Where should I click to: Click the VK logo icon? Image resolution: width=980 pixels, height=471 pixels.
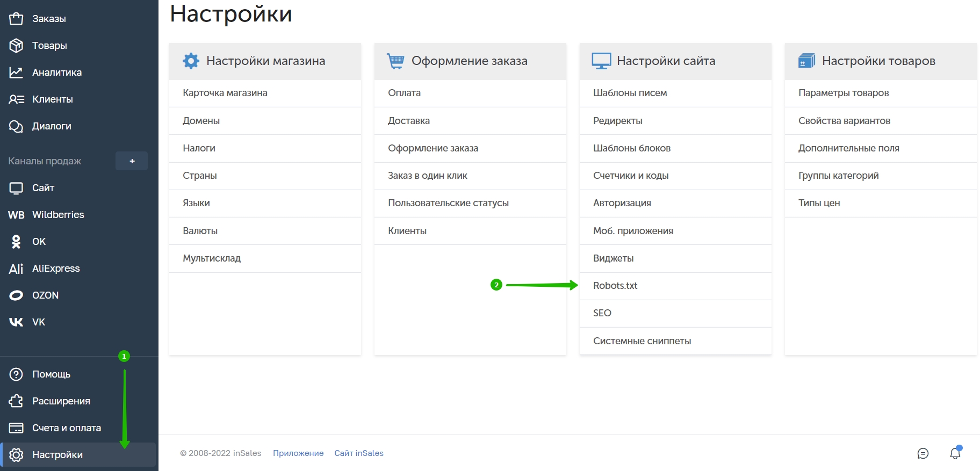click(16, 322)
